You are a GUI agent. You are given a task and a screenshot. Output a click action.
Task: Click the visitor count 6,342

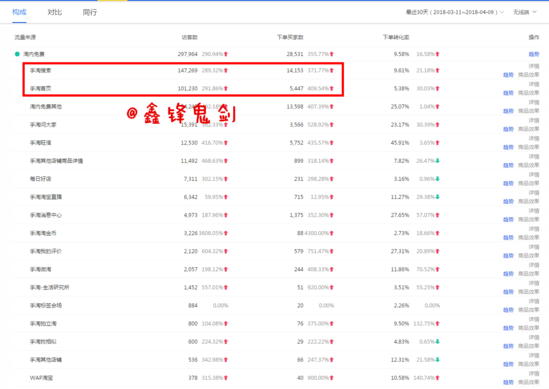pos(190,197)
